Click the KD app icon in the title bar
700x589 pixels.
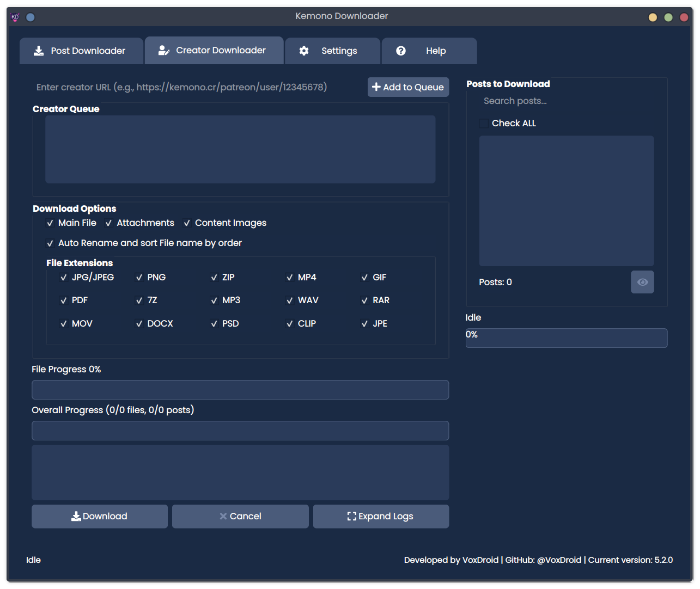[15, 16]
